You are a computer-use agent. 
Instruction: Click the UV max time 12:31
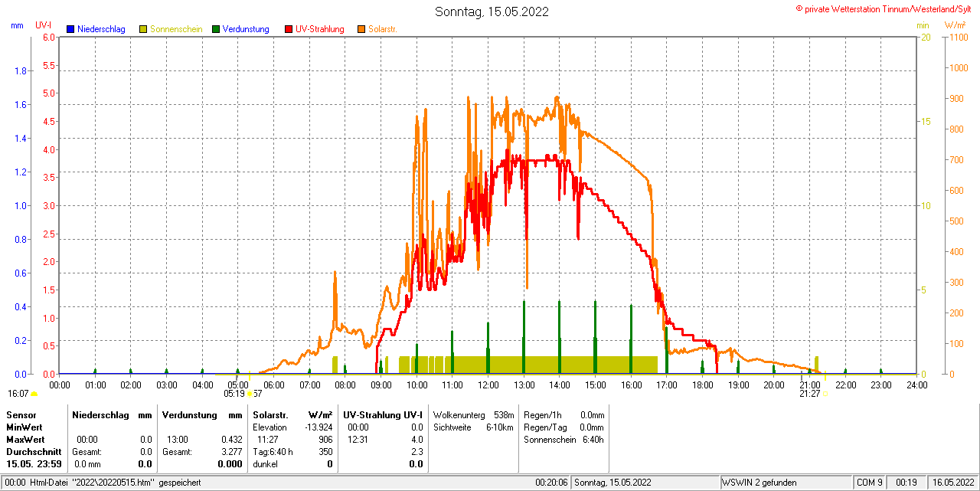358,440
